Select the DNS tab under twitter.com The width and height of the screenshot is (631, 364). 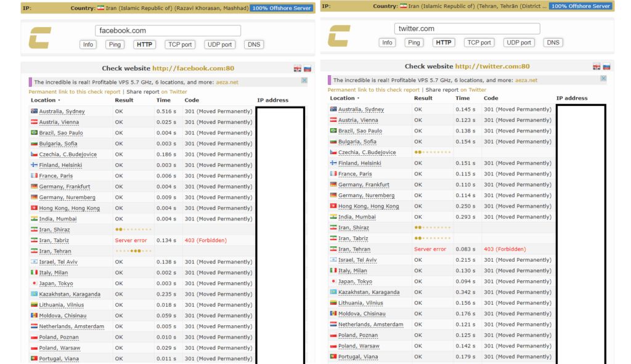click(553, 42)
